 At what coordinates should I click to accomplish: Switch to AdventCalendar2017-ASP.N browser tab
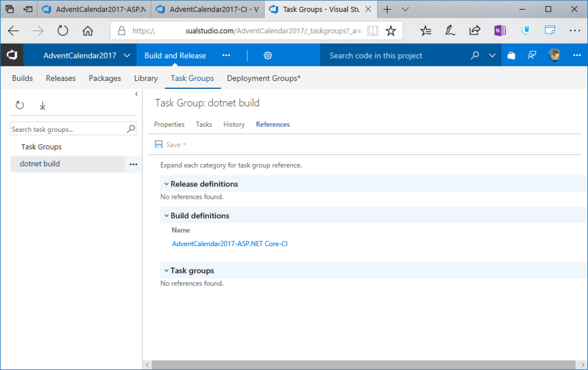[94, 9]
